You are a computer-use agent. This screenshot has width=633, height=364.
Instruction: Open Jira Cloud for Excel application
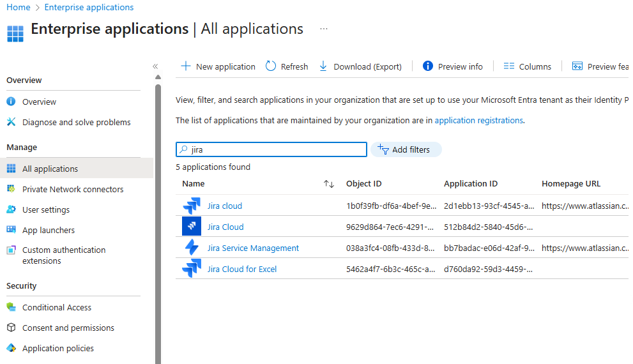click(242, 269)
